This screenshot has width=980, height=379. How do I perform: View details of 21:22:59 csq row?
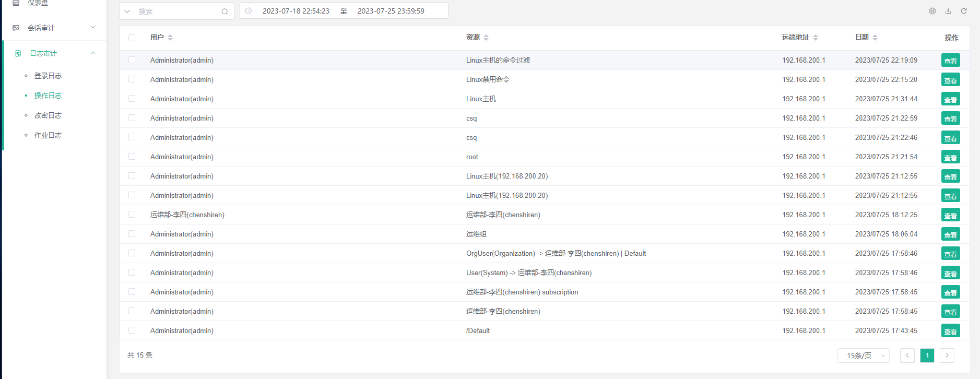tap(951, 119)
